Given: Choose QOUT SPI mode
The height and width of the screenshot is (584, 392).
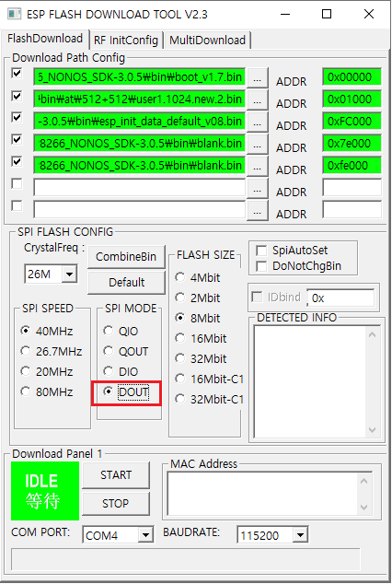Looking at the screenshot, I should coord(126,351).
